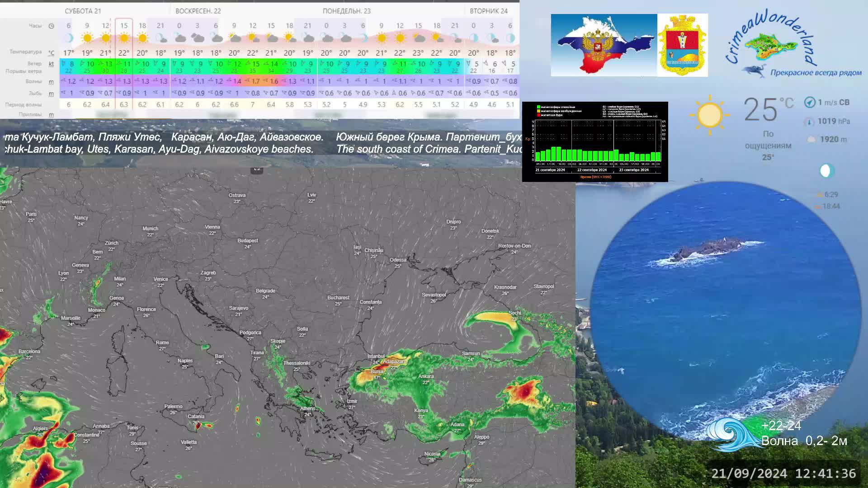The height and width of the screenshot is (488, 868).
Task: Click the Приливы row label
Action: coord(30,114)
